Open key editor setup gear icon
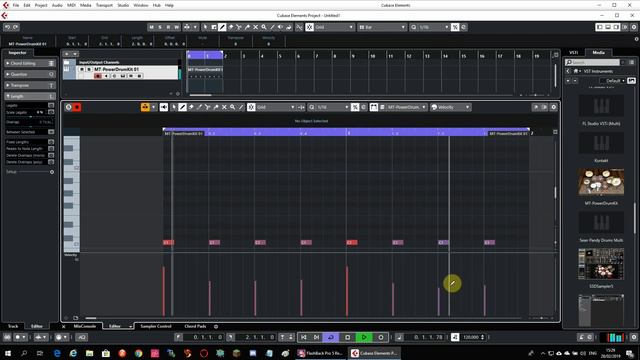This screenshot has height=360, width=640. pos(553,107)
